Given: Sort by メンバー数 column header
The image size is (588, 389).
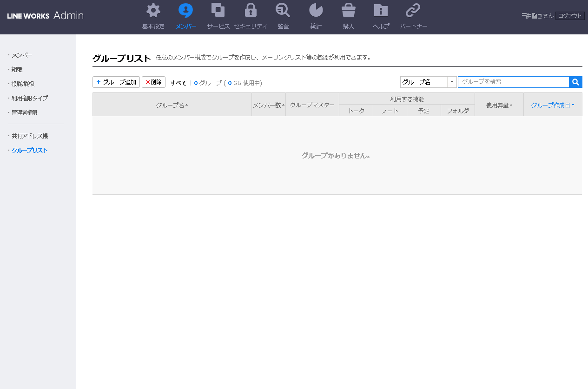Looking at the screenshot, I should pos(268,105).
